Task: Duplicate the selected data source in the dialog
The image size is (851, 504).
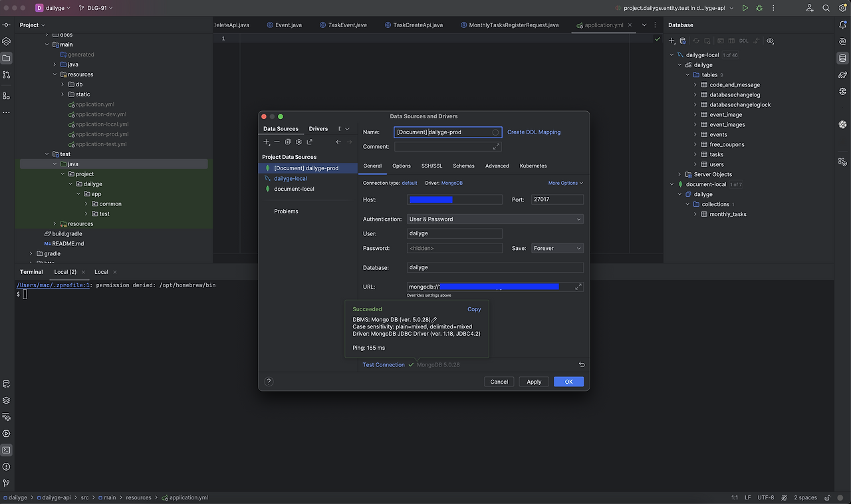Action: (288, 142)
